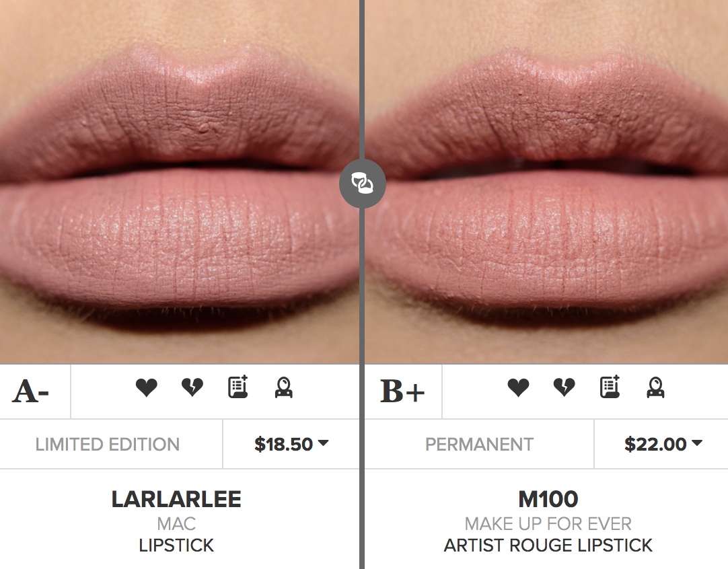Expand the $18.50 price dropdown
728x569 pixels.
[291, 444]
